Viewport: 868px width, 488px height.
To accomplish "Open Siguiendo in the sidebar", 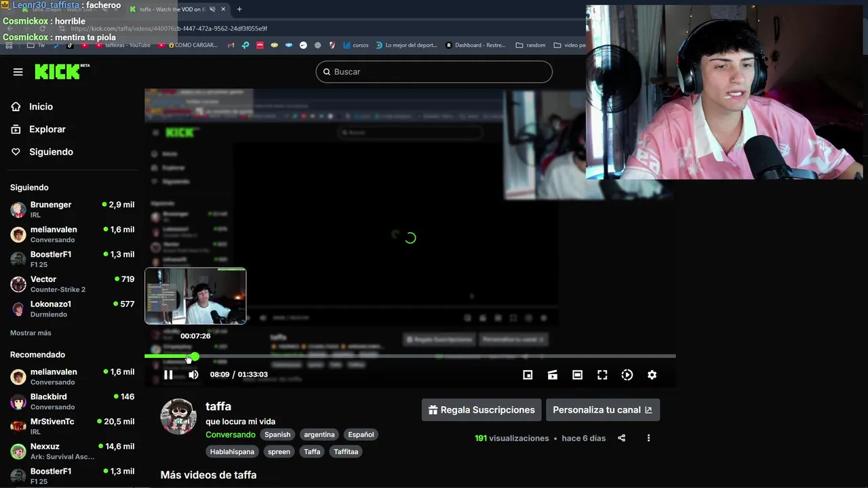I will point(41,152).
